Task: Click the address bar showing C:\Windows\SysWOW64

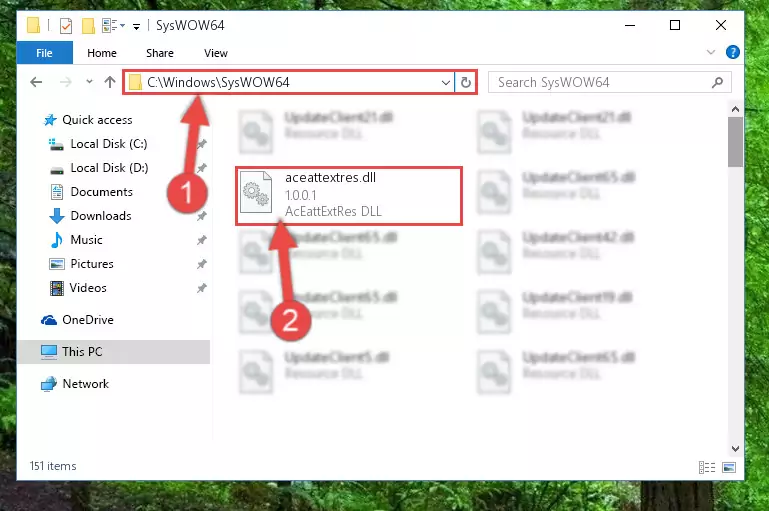Action: (x=289, y=82)
